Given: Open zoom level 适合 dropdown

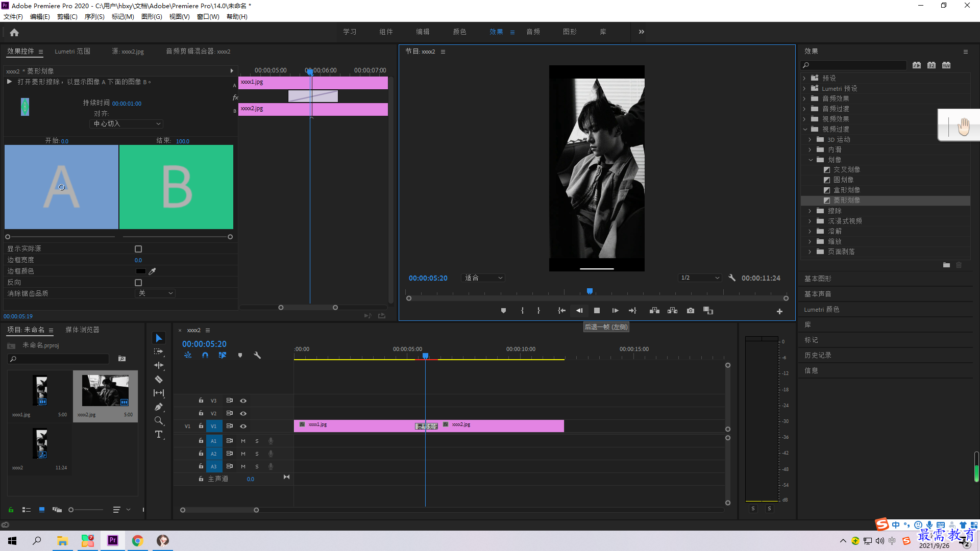Looking at the screenshot, I should (x=483, y=278).
